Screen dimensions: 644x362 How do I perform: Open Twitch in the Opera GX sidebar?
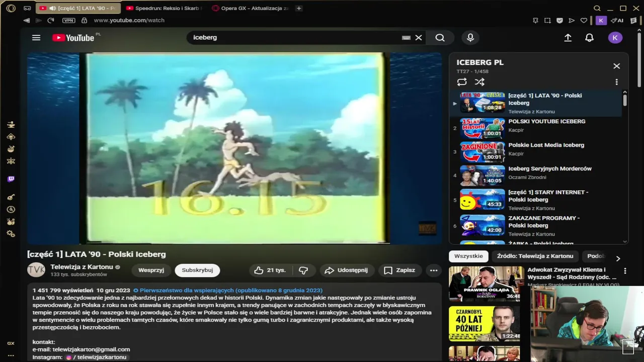11,179
